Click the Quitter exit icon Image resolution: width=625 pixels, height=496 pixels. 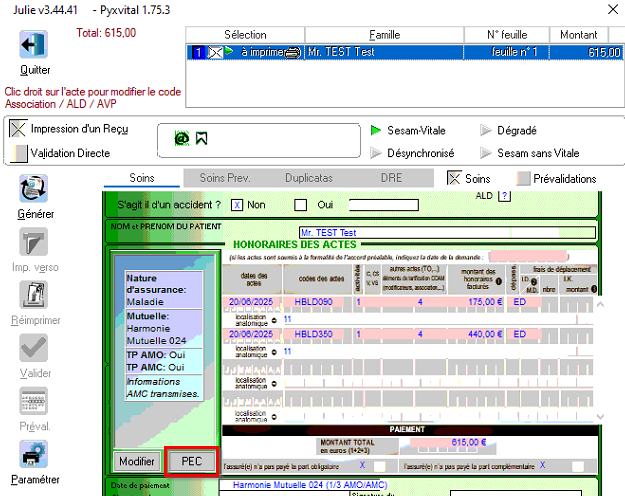coord(33,44)
